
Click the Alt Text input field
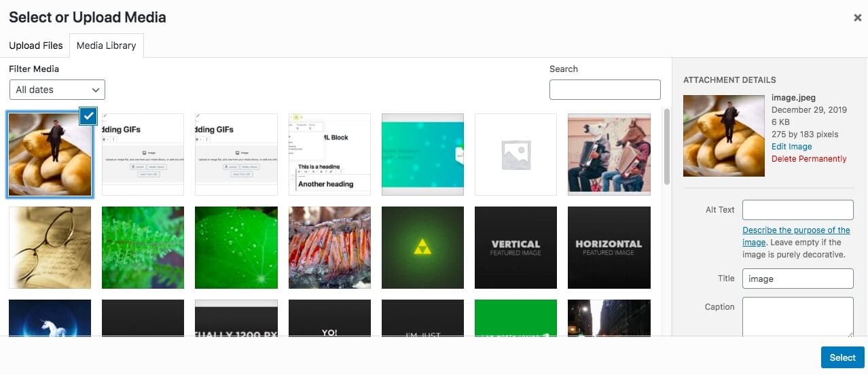click(x=798, y=210)
